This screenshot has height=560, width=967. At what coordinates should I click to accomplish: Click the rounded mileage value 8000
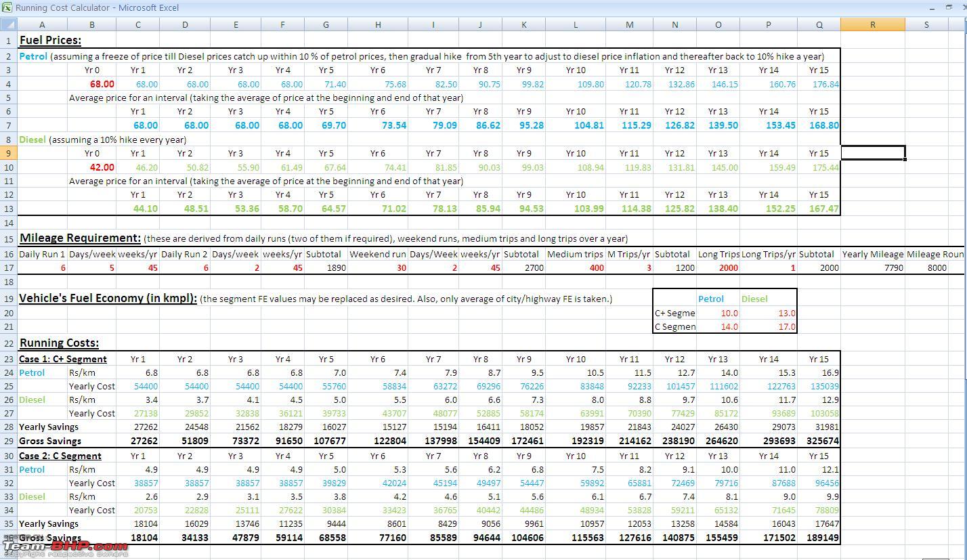coord(937,267)
